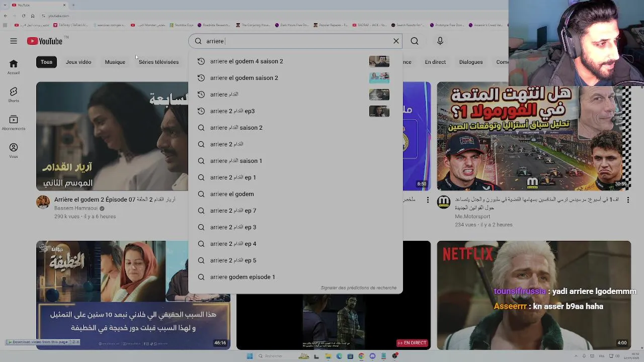The image size is (644, 362).
Task: Choose suggestion 'arriere 2 القدام ep 5'
Action: click(x=295, y=260)
